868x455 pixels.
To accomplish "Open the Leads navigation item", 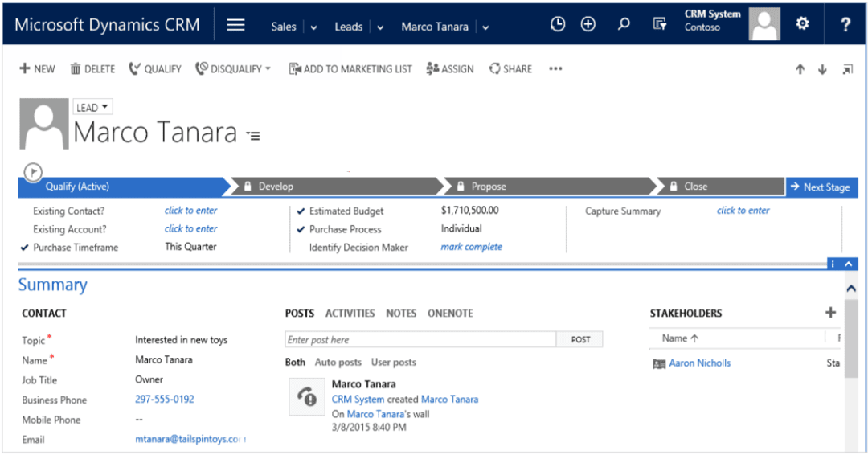I will [x=349, y=27].
